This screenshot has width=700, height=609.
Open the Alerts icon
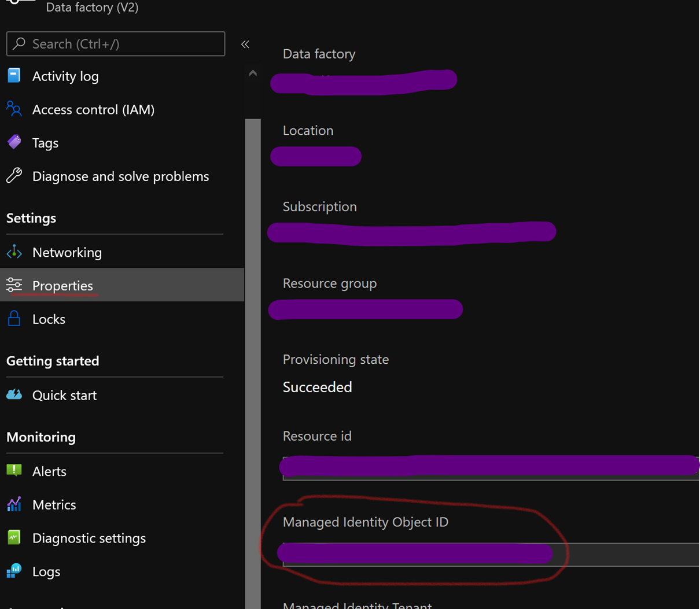14,471
